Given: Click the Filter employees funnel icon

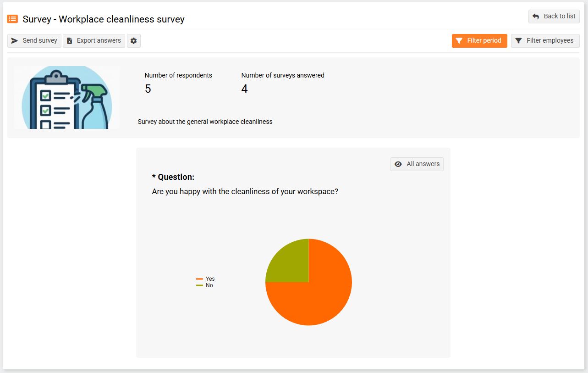Looking at the screenshot, I should [518, 41].
